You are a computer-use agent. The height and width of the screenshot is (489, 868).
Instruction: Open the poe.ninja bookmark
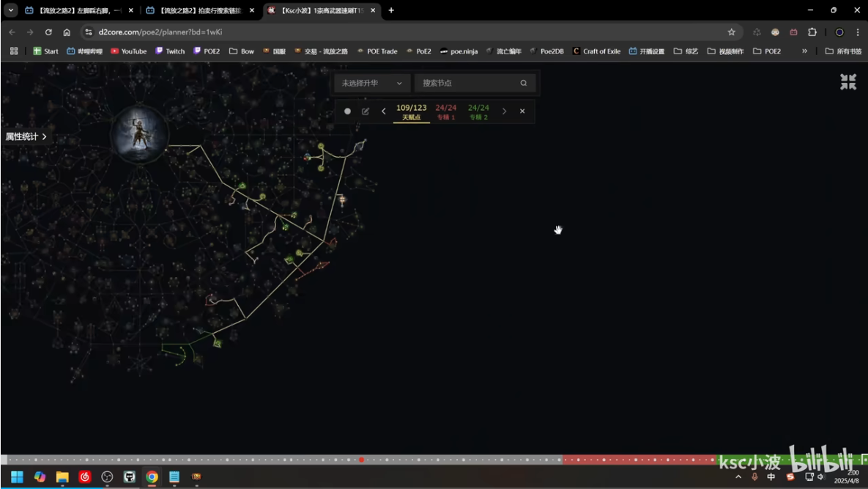click(x=459, y=51)
